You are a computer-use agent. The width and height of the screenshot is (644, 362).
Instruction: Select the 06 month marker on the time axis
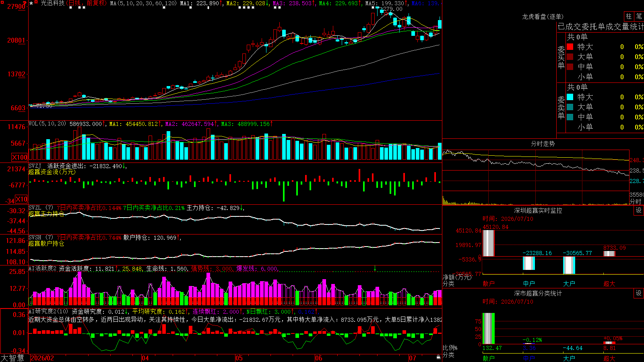tap(319, 358)
